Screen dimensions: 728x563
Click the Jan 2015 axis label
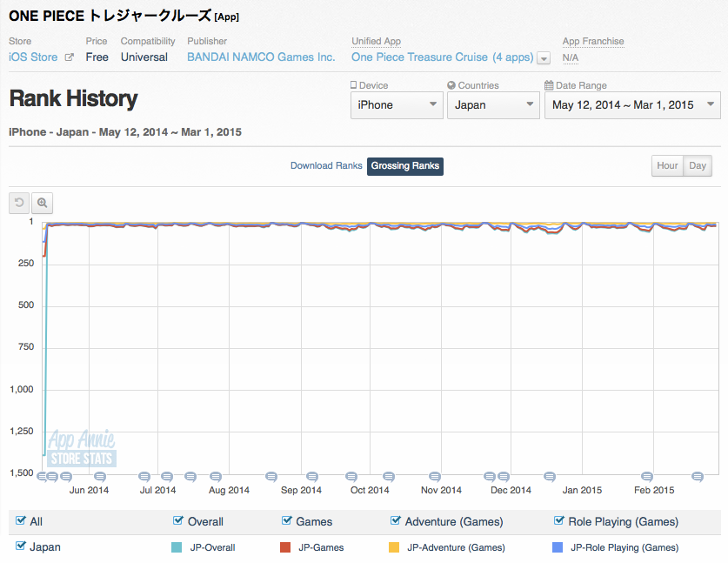[x=582, y=490]
